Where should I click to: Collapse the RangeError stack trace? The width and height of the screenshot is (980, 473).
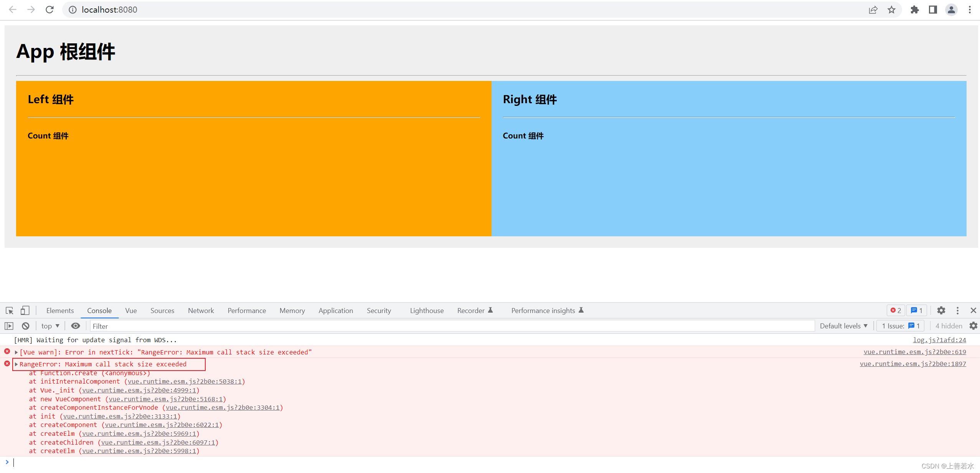(16, 364)
